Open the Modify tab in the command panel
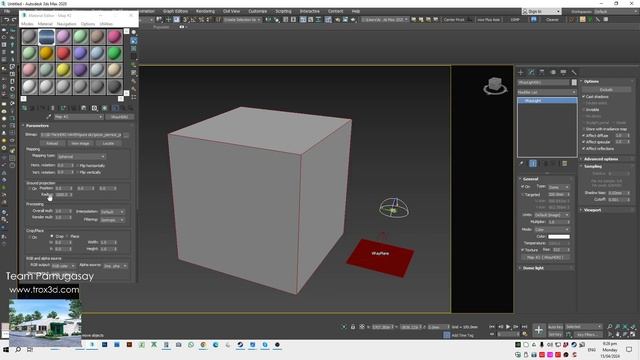640x360 pixels. [531, 72]
